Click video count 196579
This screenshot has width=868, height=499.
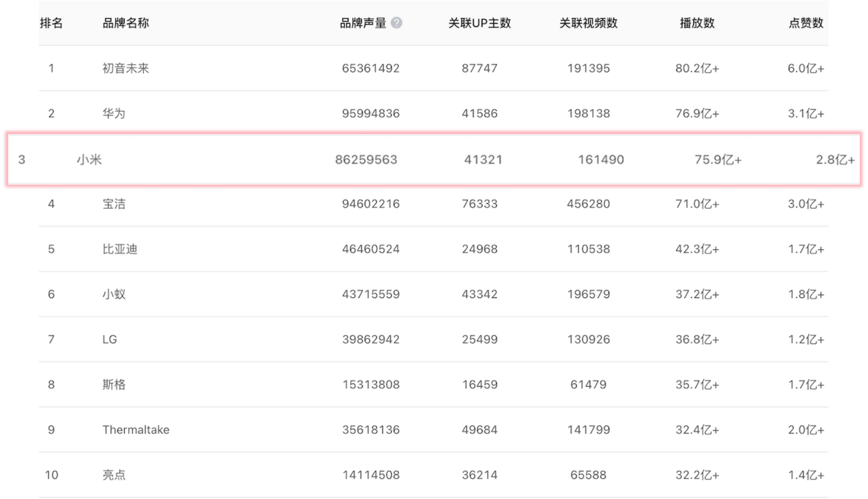tap(589, 294)
